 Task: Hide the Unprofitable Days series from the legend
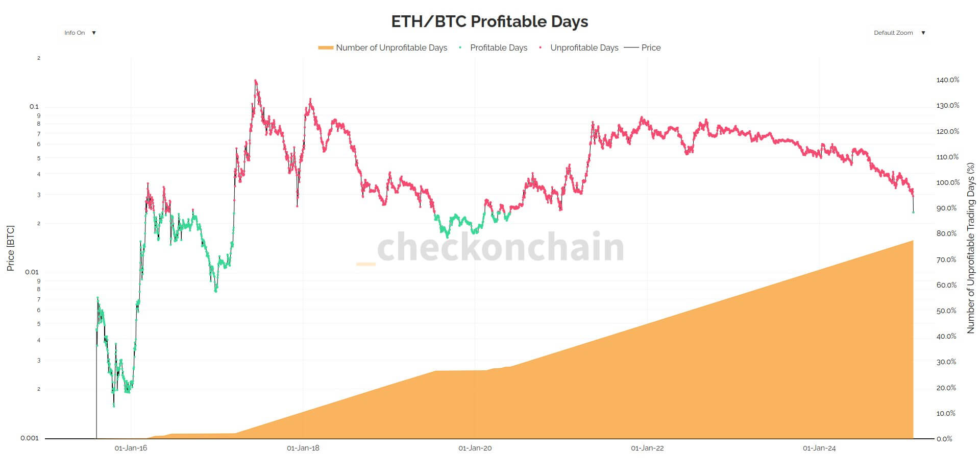(584, 48)
